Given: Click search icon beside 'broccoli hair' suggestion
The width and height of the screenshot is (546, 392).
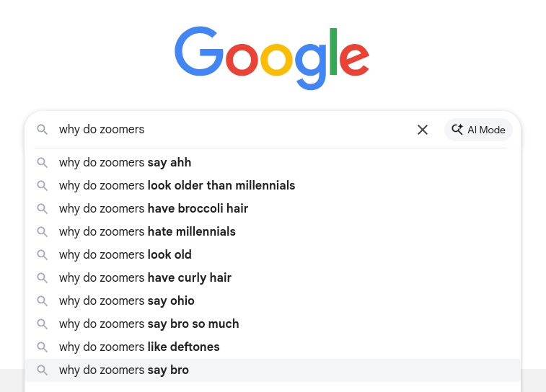Looking at the screenshot, I should (43, 208).
